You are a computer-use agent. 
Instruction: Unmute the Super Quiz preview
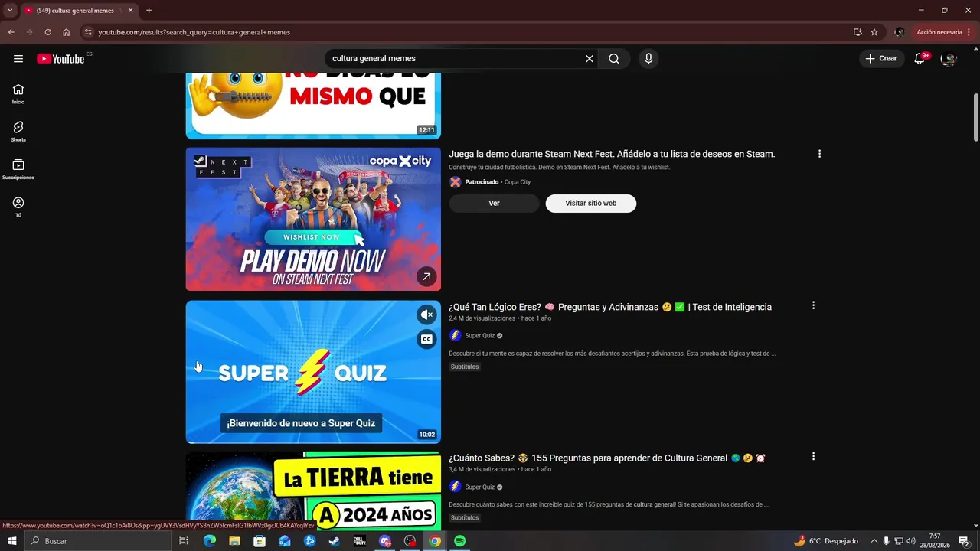pos(426,315)
